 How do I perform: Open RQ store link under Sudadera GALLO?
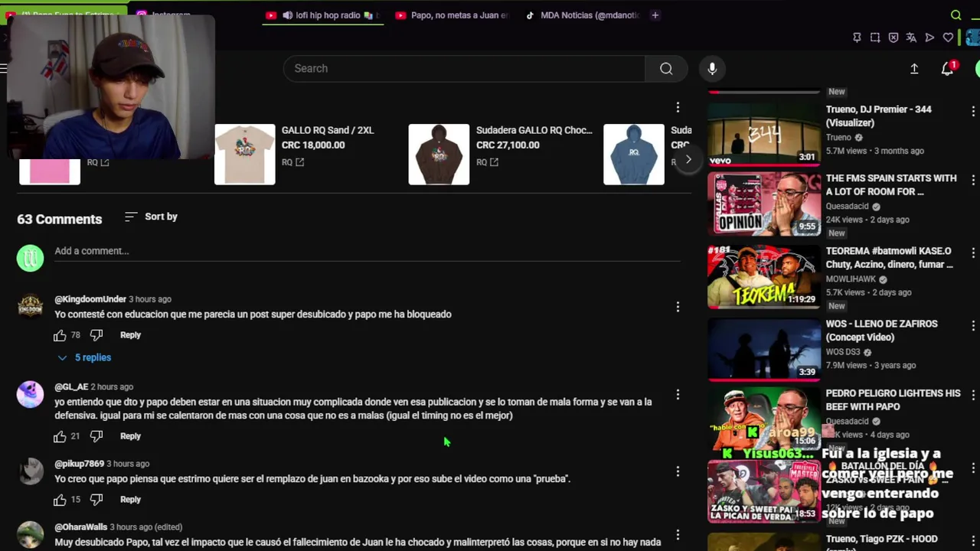pyautogui.click(x=487, y=162)
